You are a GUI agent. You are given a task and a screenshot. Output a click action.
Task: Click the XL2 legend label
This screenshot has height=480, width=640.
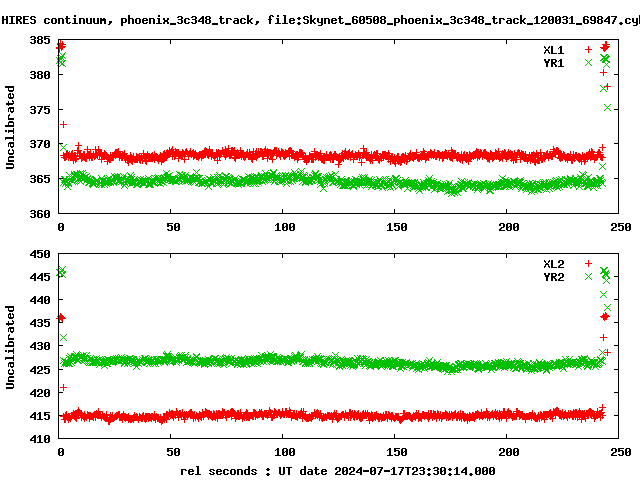click(x=553, y=264)
